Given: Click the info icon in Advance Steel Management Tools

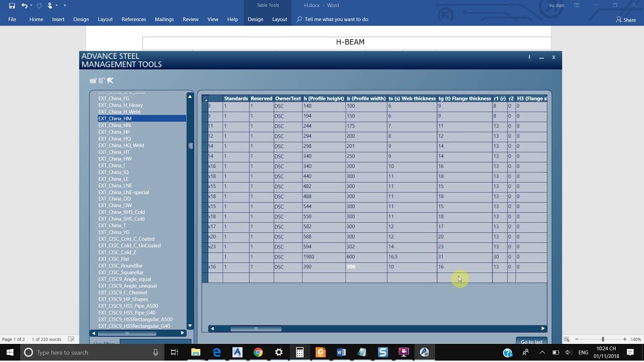Looking at the screenshot, I should click(529, 57).
